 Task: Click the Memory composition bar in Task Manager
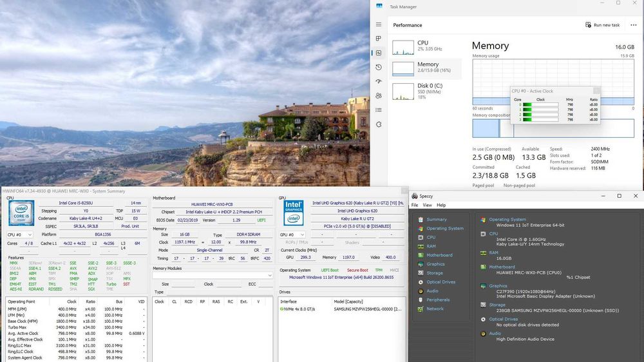pos(553,128)
